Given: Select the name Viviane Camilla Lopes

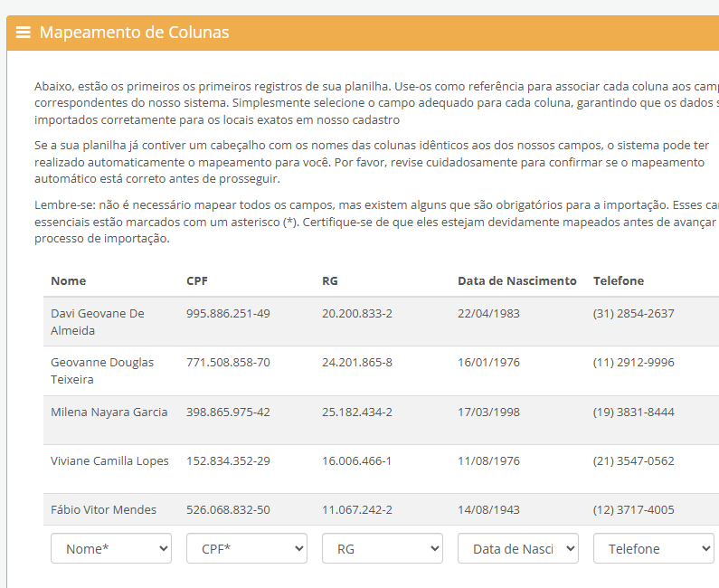Looking at the screenshot, I should pos(109,461).
